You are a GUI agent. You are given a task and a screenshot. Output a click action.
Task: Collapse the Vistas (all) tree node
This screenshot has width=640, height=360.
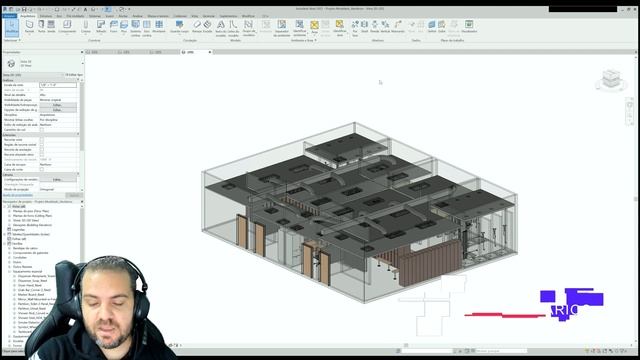tap(5, 207)
